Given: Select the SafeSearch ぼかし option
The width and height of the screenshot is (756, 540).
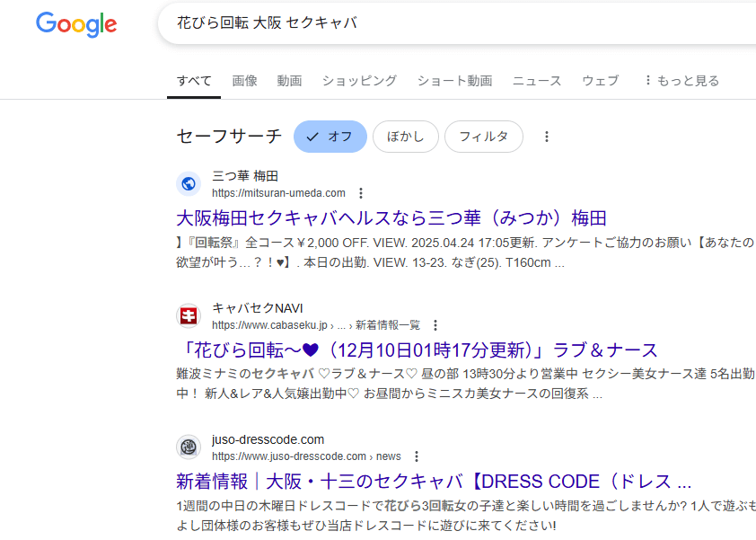Looking at the screenshot, I should (405, 137).
